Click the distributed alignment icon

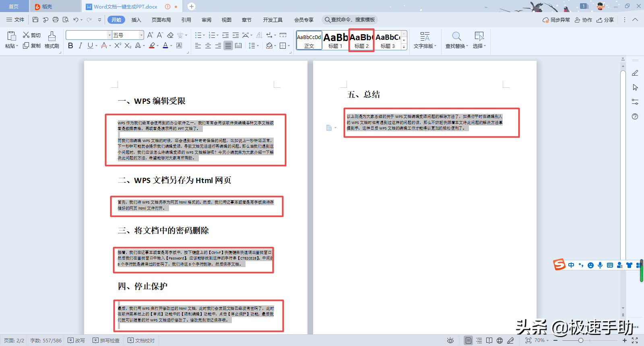[238, 45]
